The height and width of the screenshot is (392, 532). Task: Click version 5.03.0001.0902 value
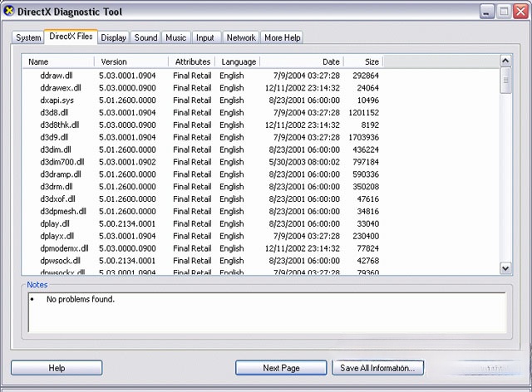point(127,162)
